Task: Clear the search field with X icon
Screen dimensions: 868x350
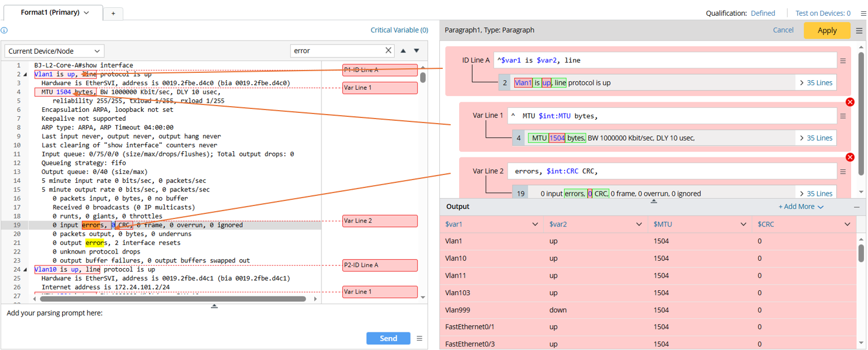Action: [x=388, y=51]
